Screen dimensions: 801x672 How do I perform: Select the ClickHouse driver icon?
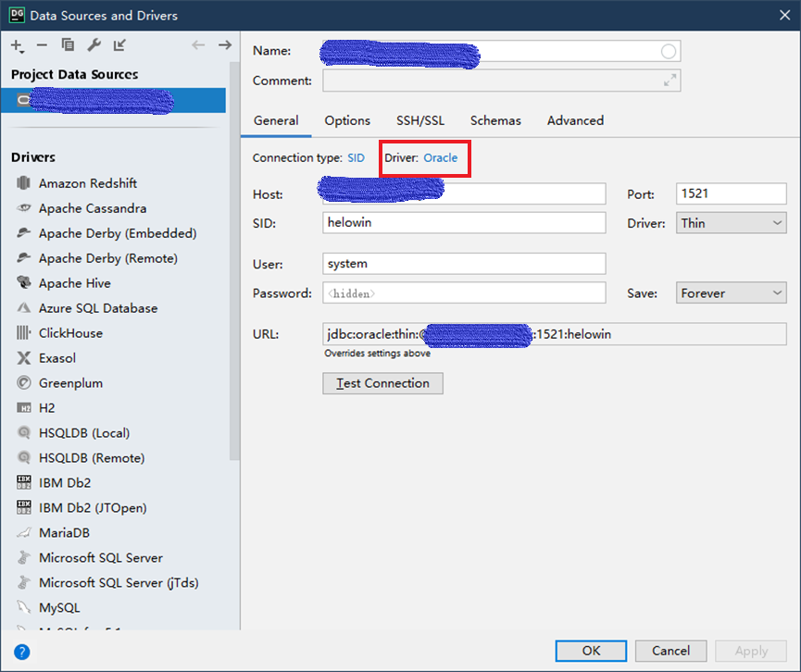coord(23,332)
